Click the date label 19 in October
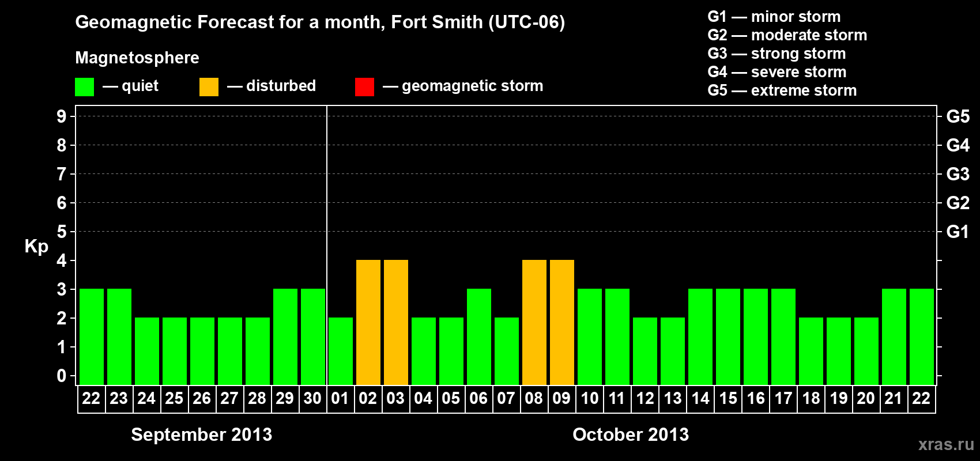This screenshot has width=980, height=461. (x=838, y=398)
